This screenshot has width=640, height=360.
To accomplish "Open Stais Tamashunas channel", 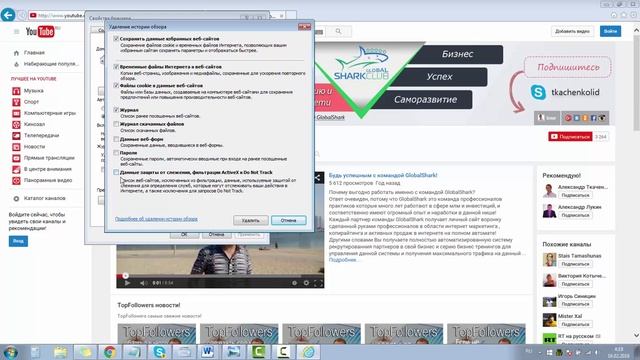I will click(x=579, y=256).
